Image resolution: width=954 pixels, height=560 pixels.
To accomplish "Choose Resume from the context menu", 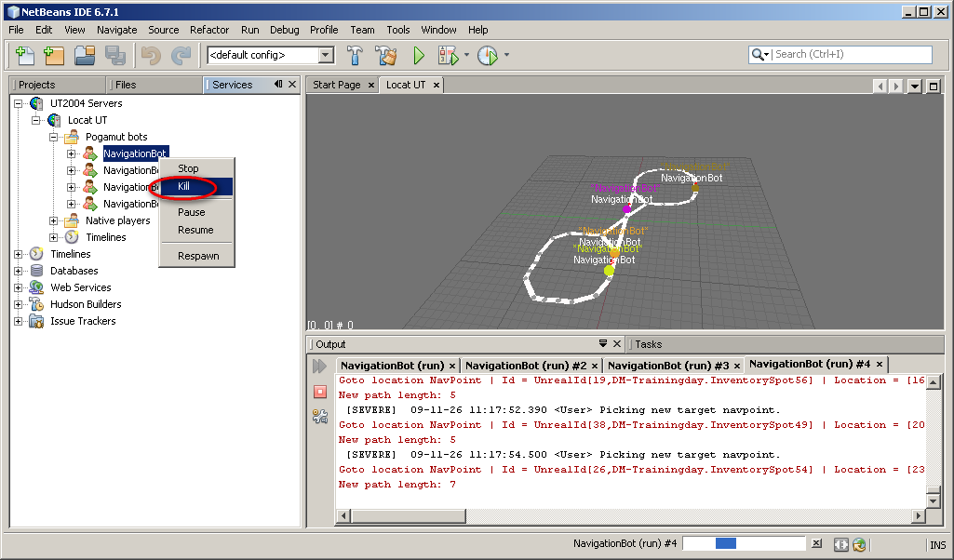I will point(195,230).
